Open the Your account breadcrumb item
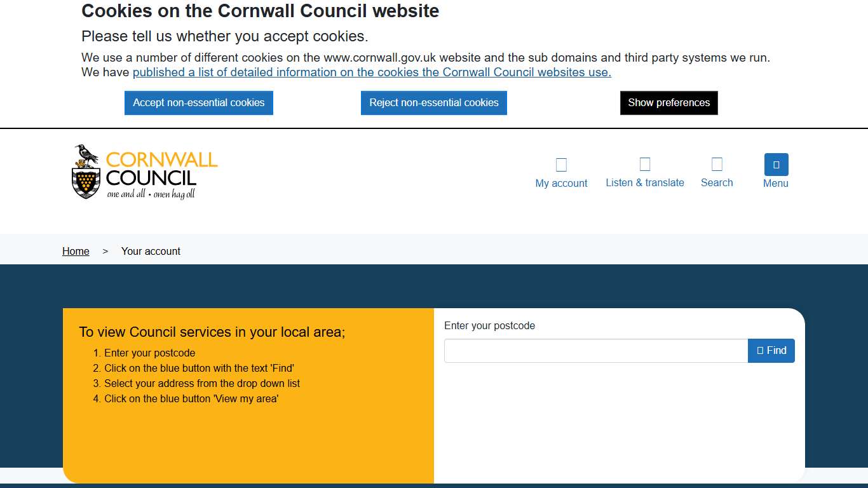Screen dimensions: 868x488 point(151,251)
